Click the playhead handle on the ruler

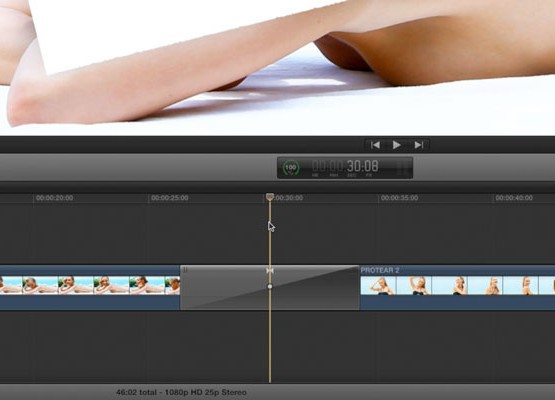coord(270,197)
